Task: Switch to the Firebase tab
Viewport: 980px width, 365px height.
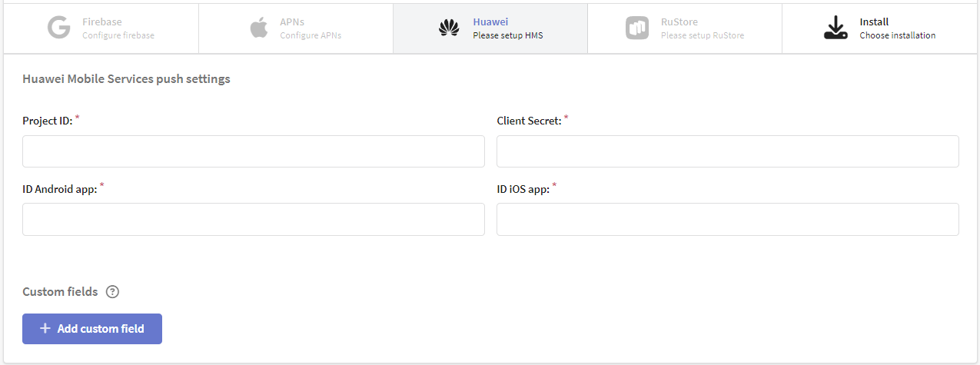Action: [101, 28]
